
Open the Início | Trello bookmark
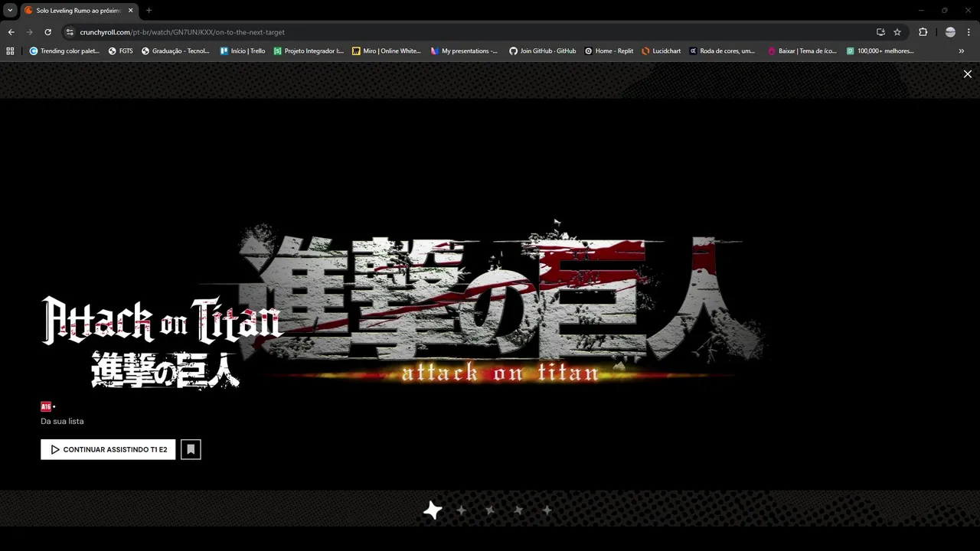(x=243, y=51)
